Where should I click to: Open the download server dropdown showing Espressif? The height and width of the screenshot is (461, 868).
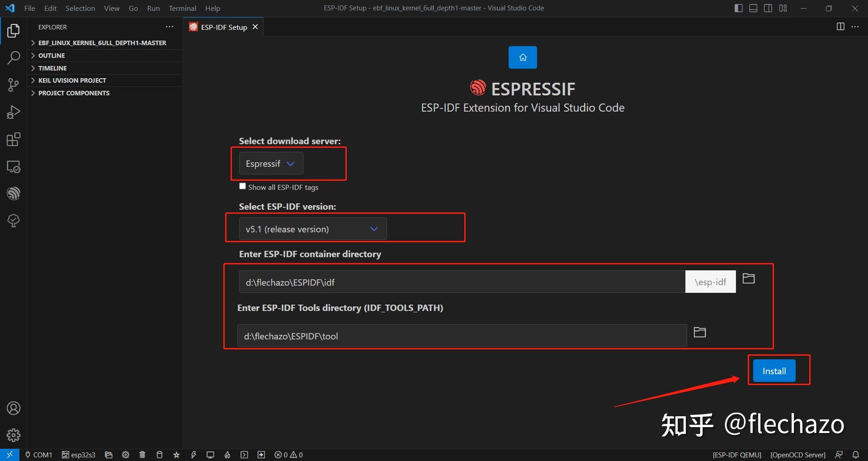coord(271,164)
